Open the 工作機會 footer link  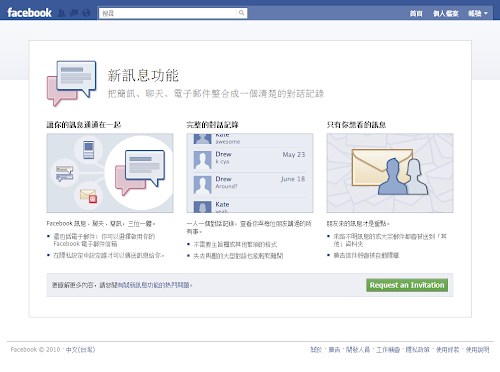[388, 350]
